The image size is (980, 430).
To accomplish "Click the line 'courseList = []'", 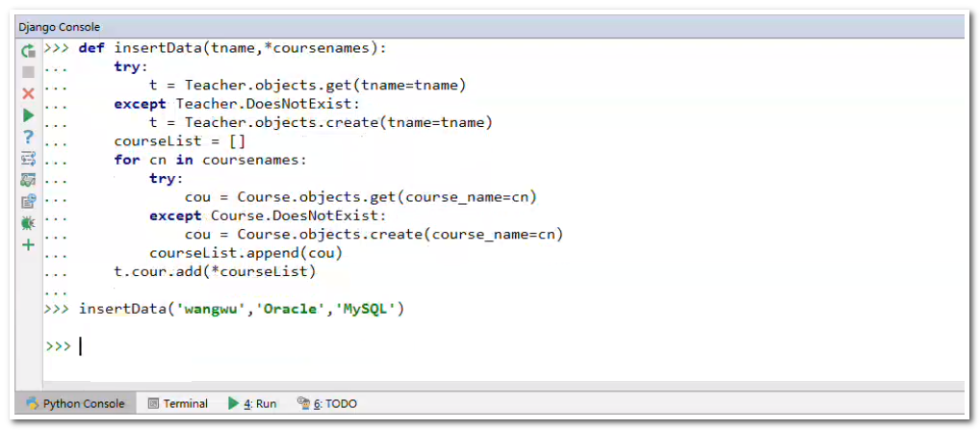I will (x=179, y=141).
